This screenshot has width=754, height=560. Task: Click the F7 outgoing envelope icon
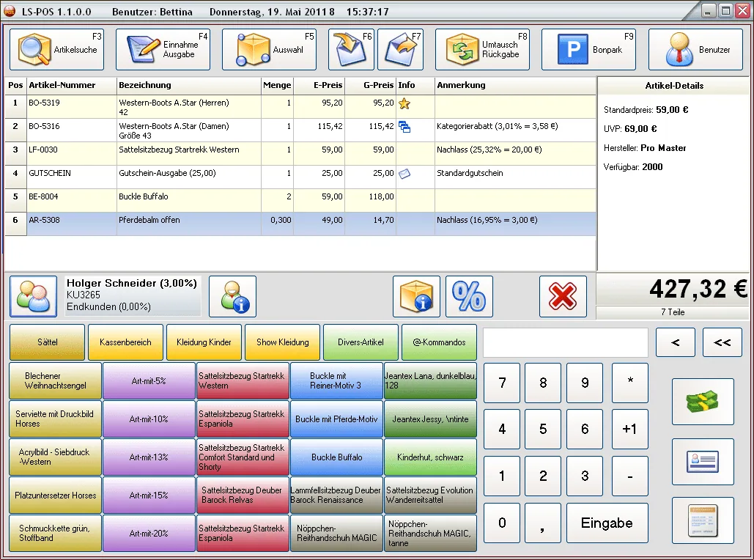pyautogui.click(x=401, y=50)
